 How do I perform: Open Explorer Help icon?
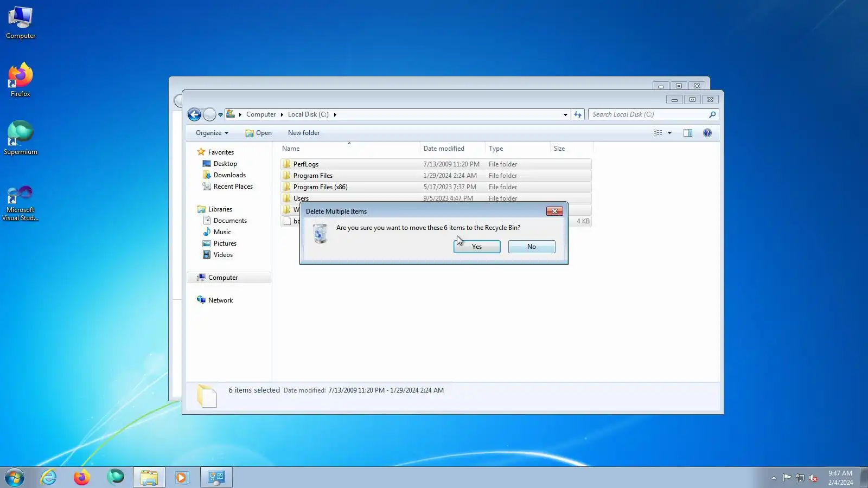coord(707,133)
